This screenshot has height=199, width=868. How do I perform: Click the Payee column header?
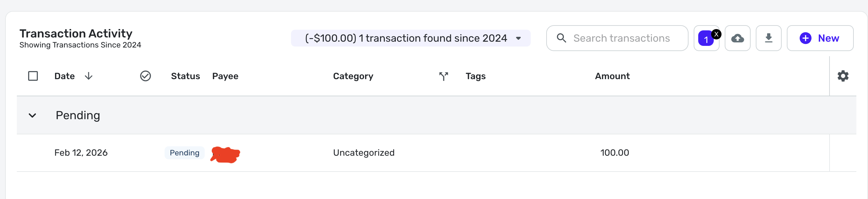click(225, 77)
